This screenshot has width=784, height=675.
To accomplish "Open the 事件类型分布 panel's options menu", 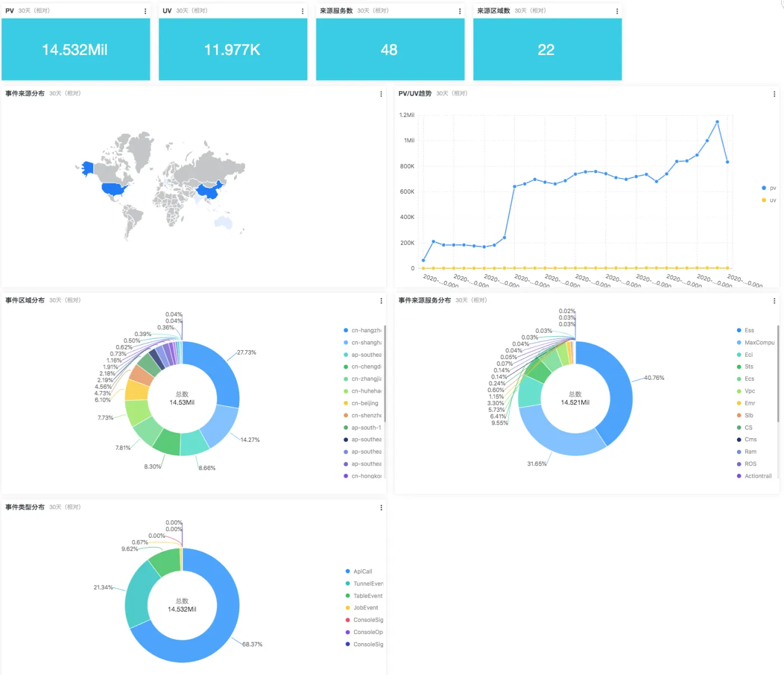I will 381,508.
